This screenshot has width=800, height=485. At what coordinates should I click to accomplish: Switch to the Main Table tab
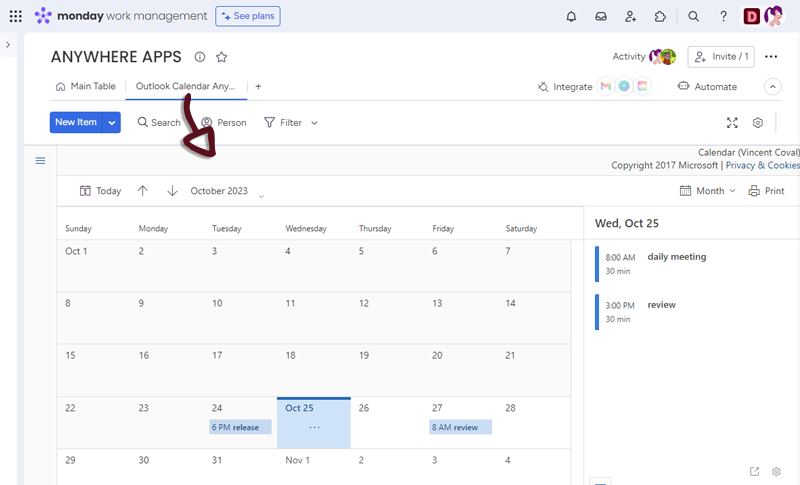(x=86, y=87)
